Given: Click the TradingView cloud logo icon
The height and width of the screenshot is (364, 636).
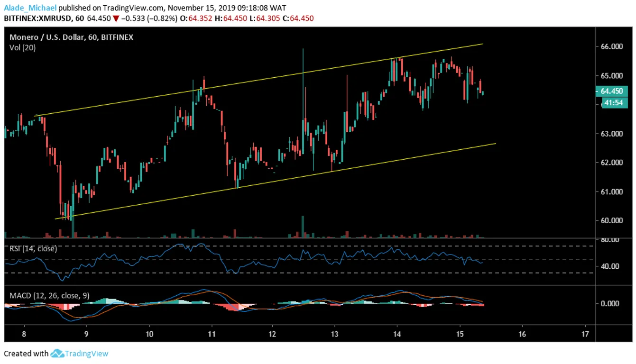Looking at the screenshot, I should click(57, 353).
